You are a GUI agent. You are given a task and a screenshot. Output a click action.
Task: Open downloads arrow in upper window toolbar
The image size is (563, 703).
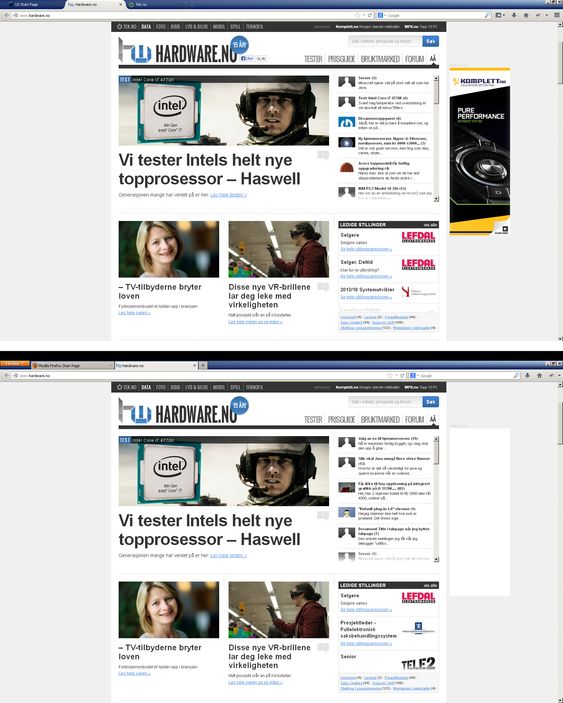514,15
